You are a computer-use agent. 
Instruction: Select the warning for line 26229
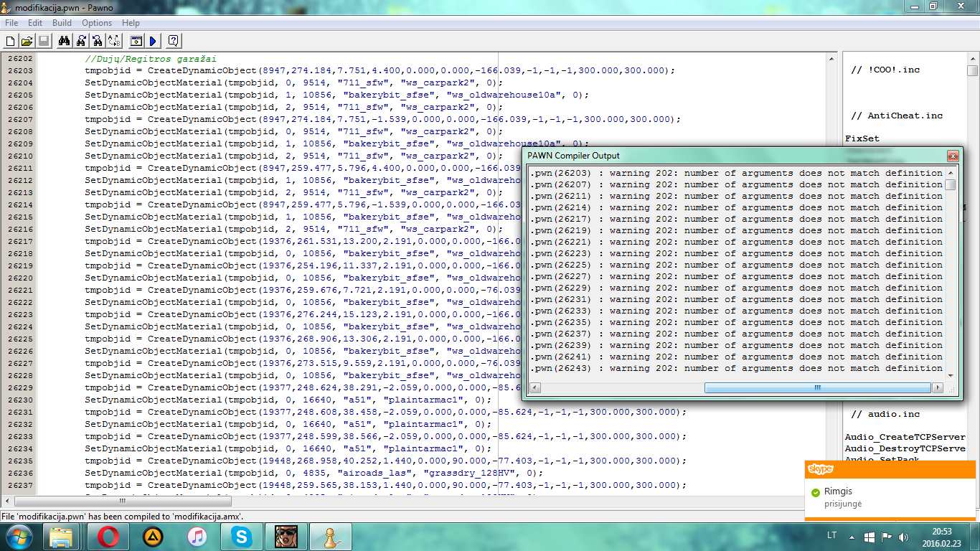[737, 288]
